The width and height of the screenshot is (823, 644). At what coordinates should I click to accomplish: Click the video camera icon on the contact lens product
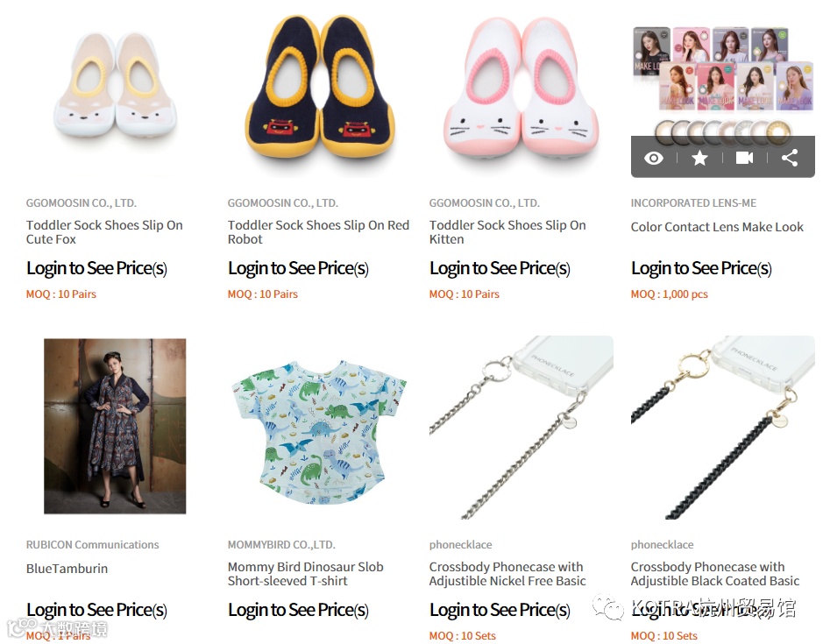coord(744,158)
